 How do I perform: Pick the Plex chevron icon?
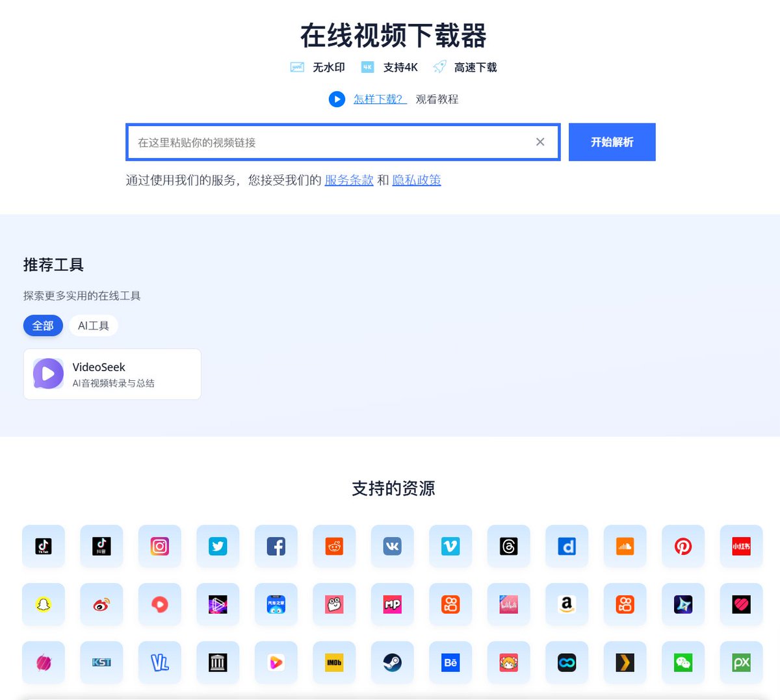(x=625, y=662)
